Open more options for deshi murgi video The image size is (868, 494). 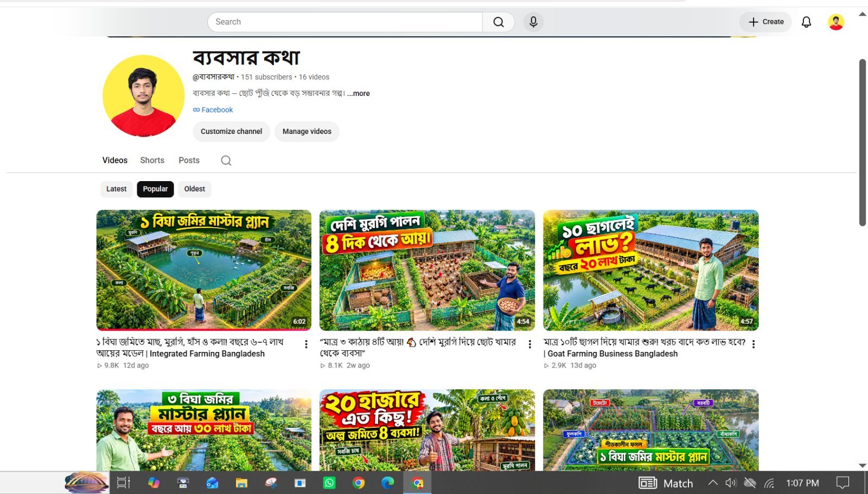(529, 344)
